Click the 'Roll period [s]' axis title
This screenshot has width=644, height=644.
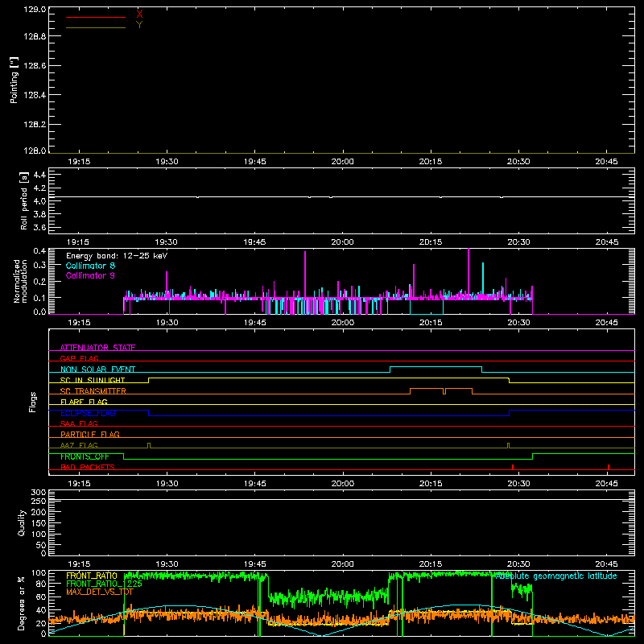[x=24, y=200]
